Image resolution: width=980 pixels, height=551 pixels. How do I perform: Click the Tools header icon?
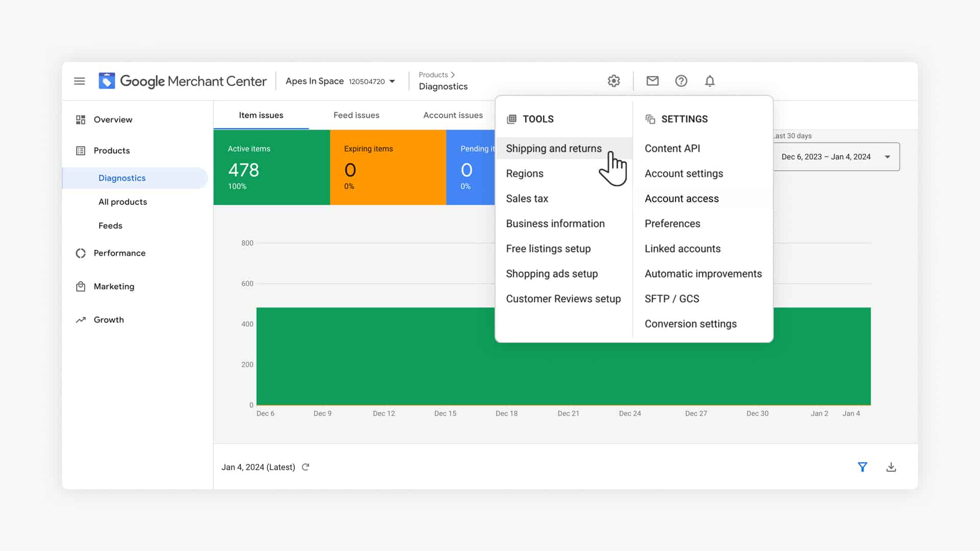(x=511, y=119)
